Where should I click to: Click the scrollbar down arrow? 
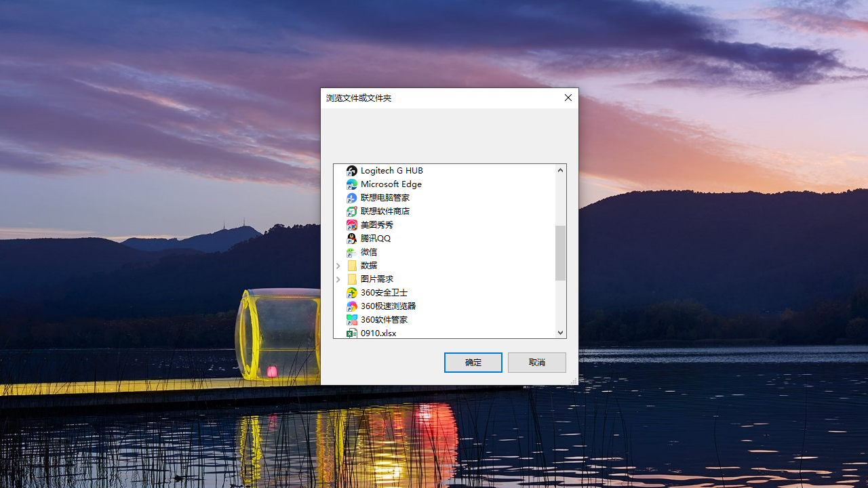pos(559,332)
